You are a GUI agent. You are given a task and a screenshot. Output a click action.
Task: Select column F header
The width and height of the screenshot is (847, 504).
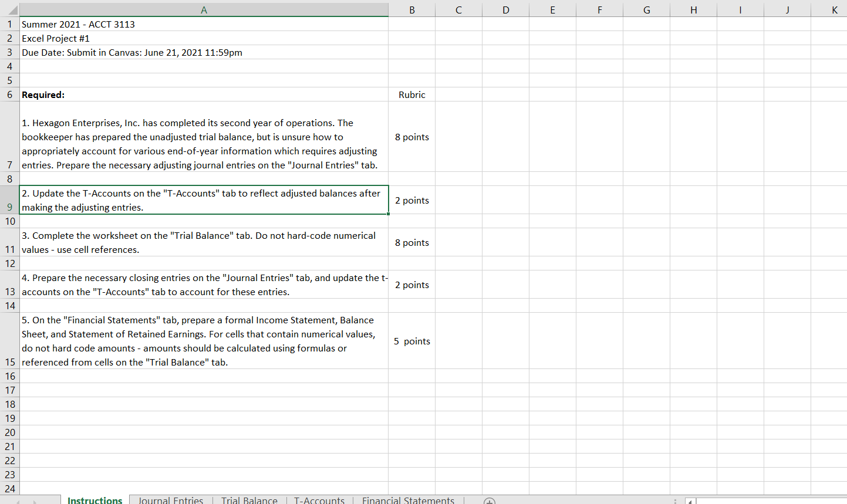[x=599, y=10]
